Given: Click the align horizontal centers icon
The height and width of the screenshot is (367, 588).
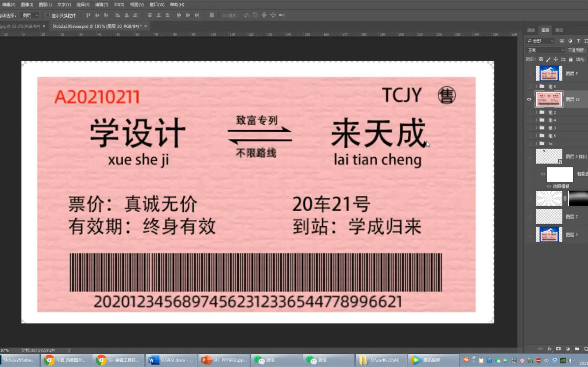Looking at the screenshot, I should pyautogui.click(x=126, y=15).
